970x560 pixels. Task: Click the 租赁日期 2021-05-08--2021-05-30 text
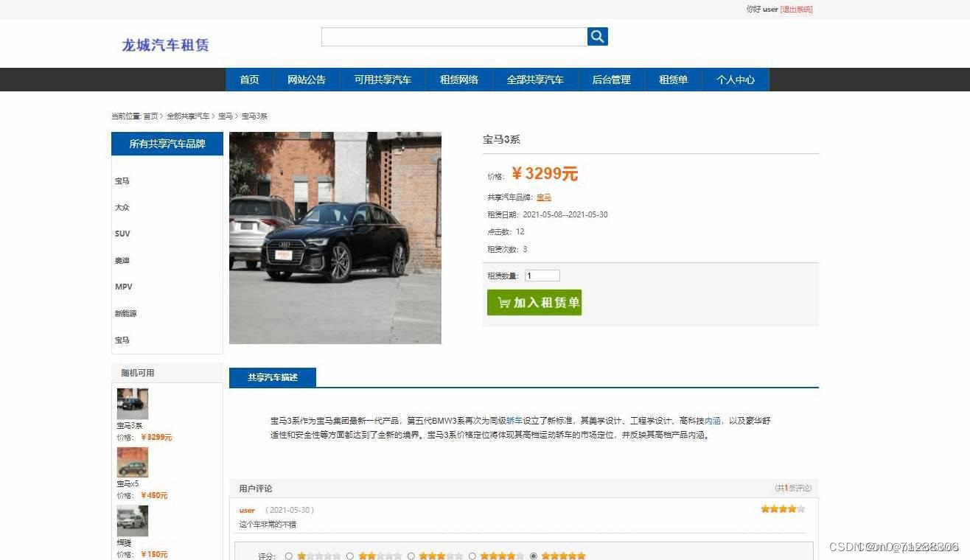click(548, 215)
